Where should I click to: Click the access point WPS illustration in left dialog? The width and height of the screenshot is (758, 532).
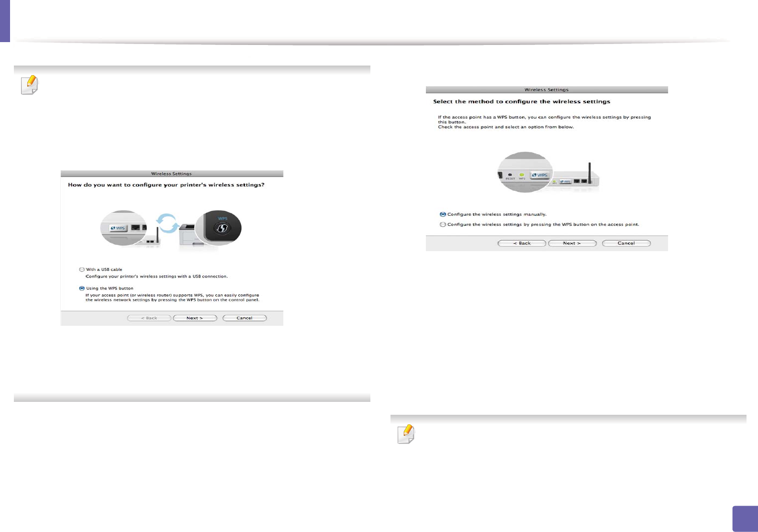(x=123, y=228)
